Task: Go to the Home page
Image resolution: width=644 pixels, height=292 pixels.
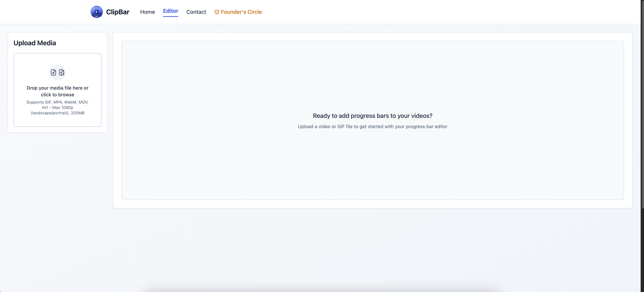Action: (147, 12)
